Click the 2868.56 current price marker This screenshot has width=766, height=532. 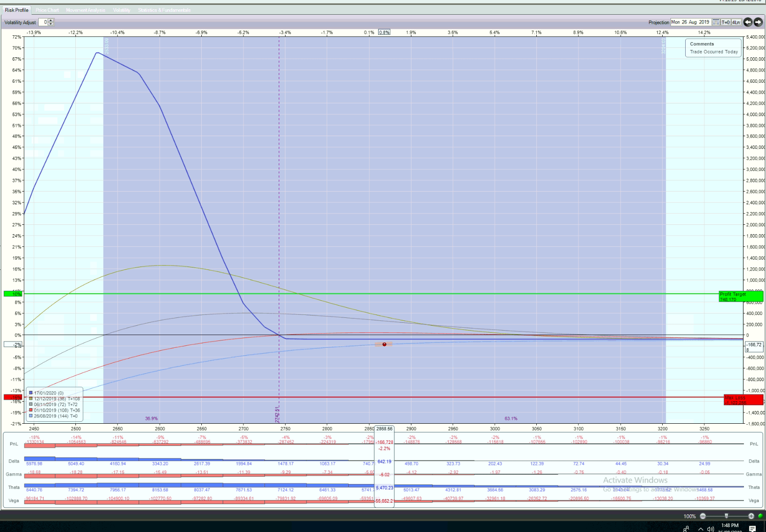384,429
